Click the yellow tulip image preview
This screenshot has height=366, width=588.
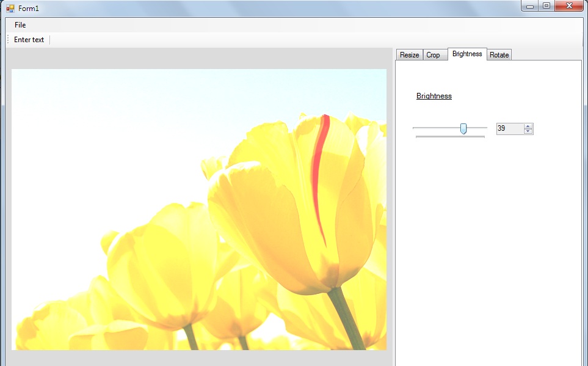[199, 210]
